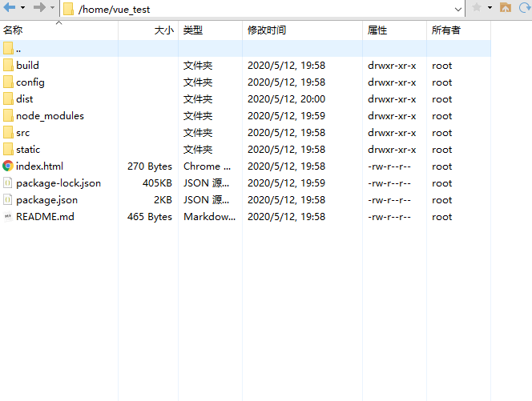Click the 465 Bytes size value
The width and height of the screenshot is (532, 401).
pyautogui.click(x=150, y=217)
